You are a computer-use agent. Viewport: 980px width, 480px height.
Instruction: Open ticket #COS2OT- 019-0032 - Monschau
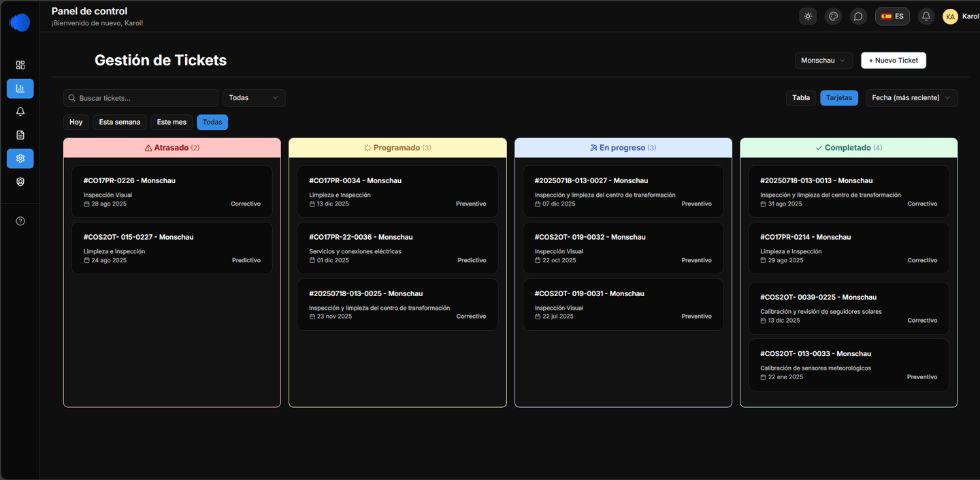(623, 249)
